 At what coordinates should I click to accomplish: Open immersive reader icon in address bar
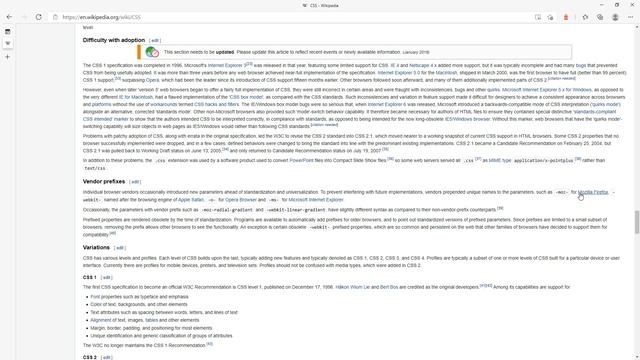click(x=538, y=17)
